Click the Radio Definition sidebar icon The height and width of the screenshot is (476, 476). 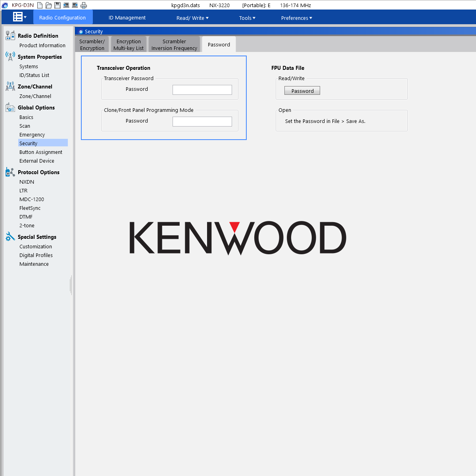(10, 36)
